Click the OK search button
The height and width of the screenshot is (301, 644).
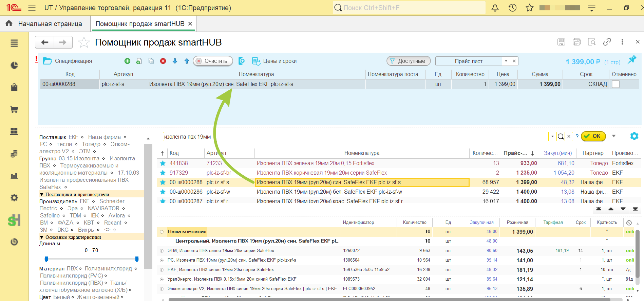click(593, 136)
